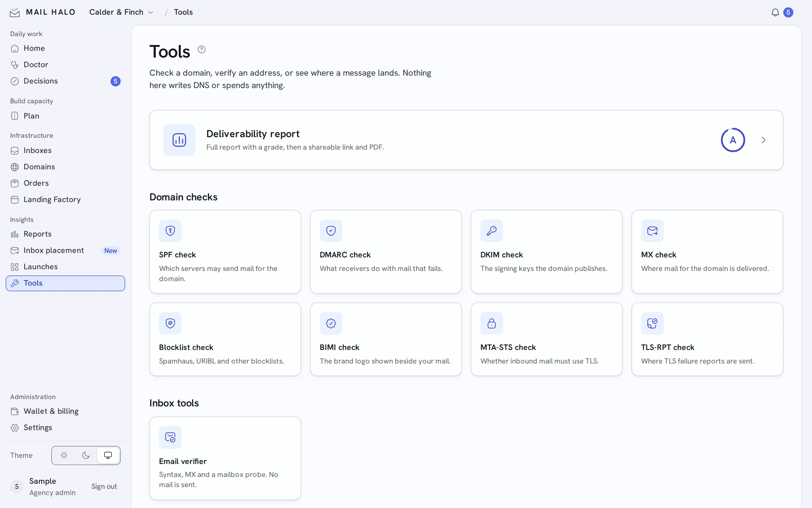This screenshot has width=812, height=508.
Task: Open the Email verifier title
Action: pyautogui.click(x=183, y=461)
